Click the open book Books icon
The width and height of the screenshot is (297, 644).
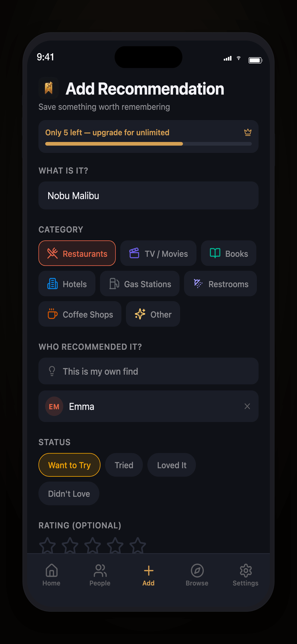[x=215, y=253]
